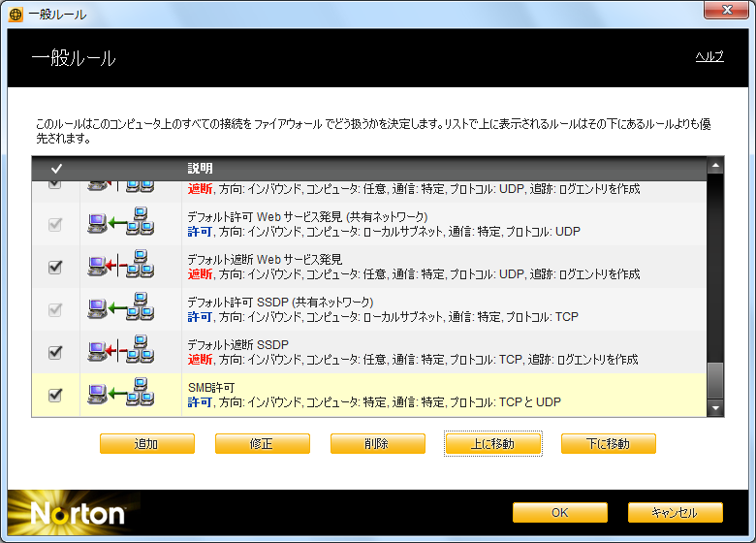Click the icon of デフォルト許可 Web サービス発見 rule
This screenshot has height=543, width=756.
tap(121, 224)
